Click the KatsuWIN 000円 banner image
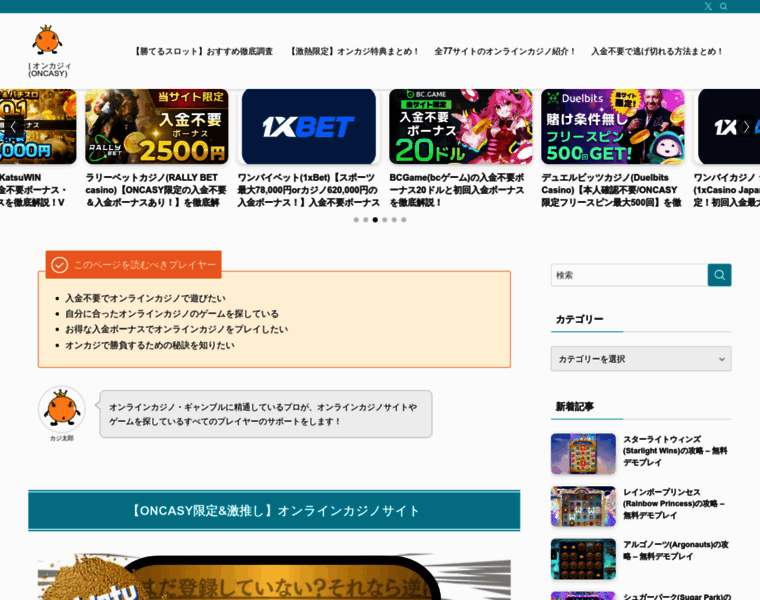Viewport: 760px width, 600px height. (x=38, y=126)
